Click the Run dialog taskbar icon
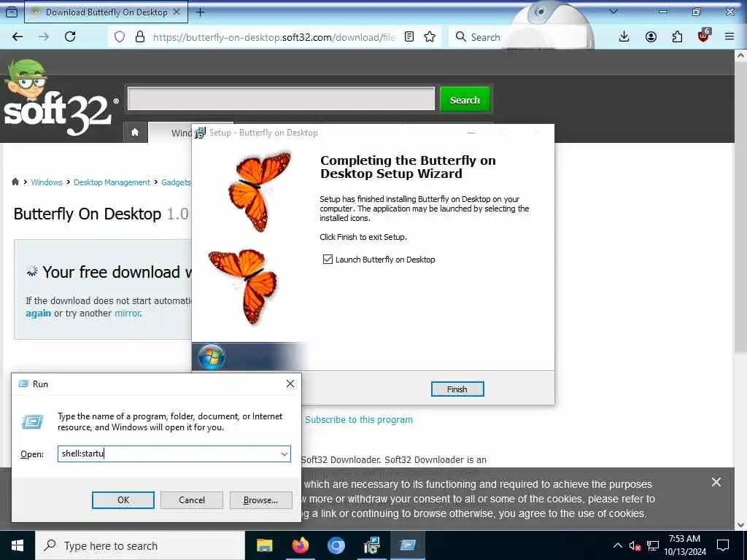This screenshot has width=747, height=560. [407, 545]
